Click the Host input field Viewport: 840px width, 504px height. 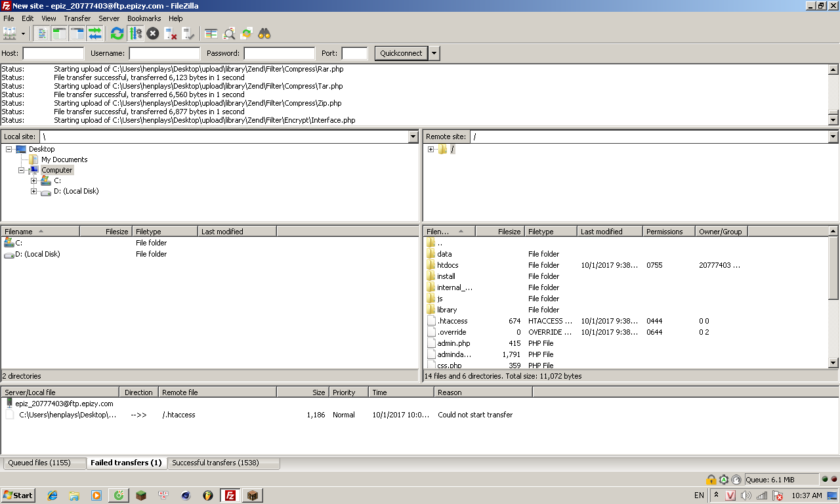click(x=53, y=53)
